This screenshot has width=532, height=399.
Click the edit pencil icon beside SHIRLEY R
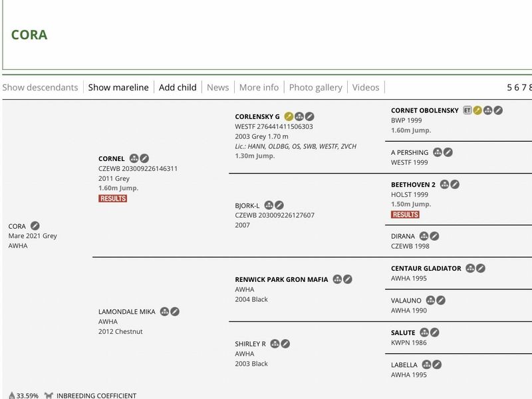pyautogui.click(x=285, y=344)
